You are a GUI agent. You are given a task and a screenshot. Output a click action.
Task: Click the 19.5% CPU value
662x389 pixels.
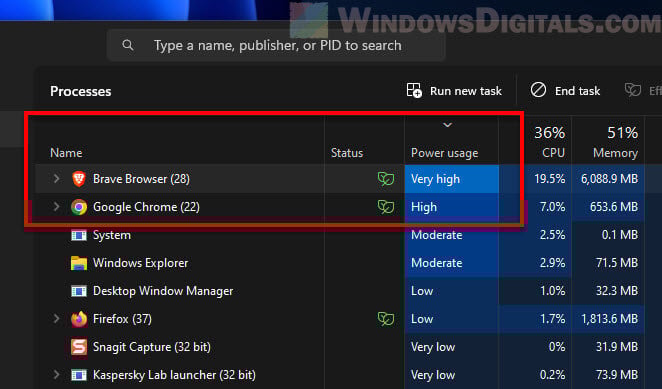(x=549, y=179)
